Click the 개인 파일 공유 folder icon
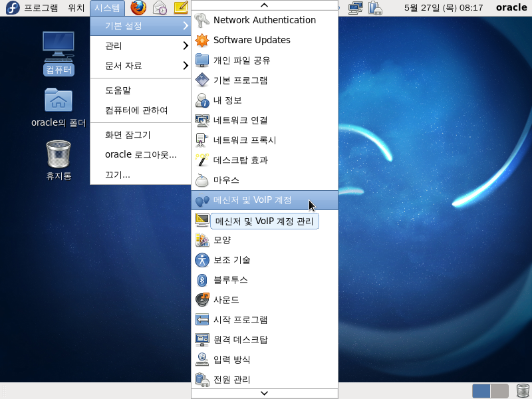Image resolution: width=532 pixels, height=399 pixels. [x=202, y=60]
